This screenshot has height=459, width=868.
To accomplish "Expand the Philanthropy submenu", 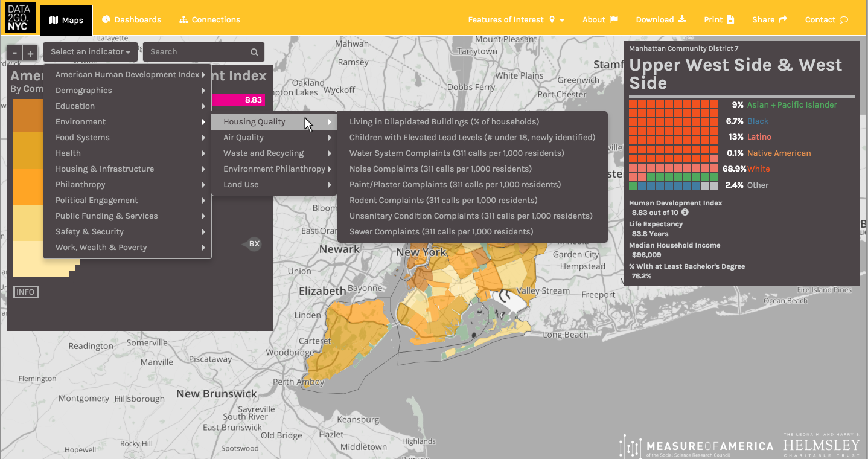I will 127,185.
